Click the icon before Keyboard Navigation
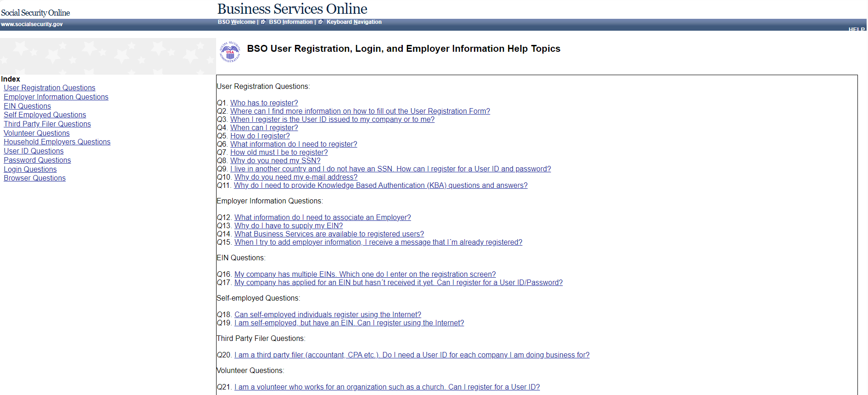This screenshot has width=868, height=395. [x=321, y=22]
